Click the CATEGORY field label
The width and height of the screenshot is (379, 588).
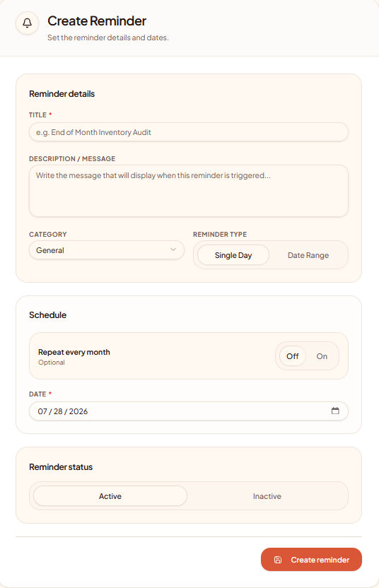pyautogui.click(x=47, y=235)
